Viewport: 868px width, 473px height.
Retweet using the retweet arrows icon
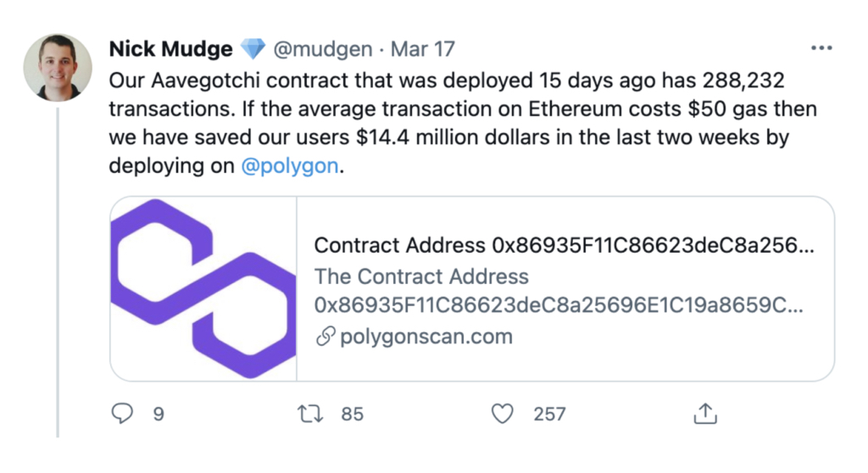[x=311, y=413]
